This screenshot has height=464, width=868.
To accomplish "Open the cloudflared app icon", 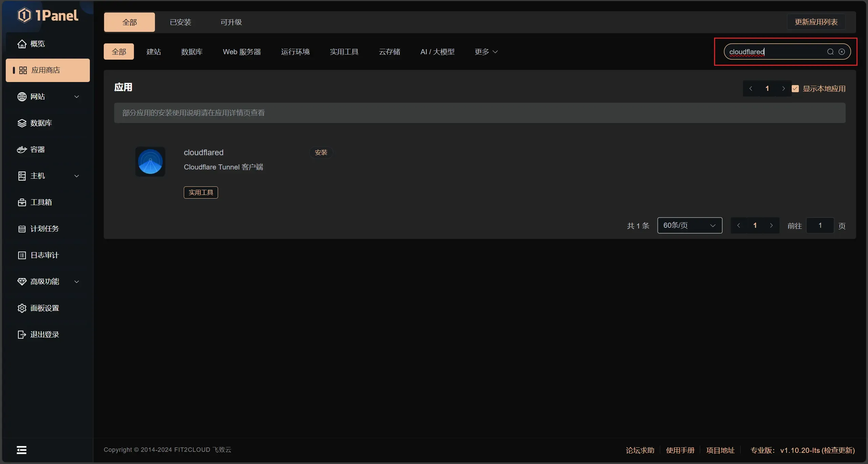I will tap(150, 162).
